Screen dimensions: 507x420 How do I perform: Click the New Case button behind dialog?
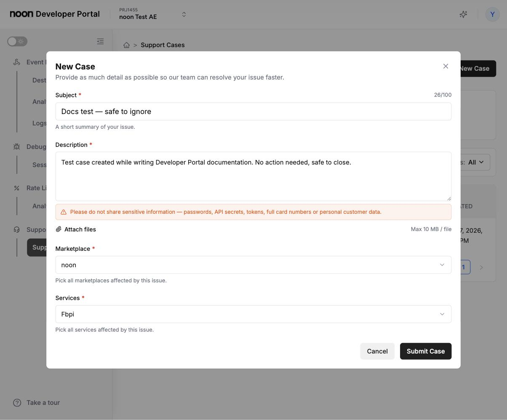click(478, 69)
